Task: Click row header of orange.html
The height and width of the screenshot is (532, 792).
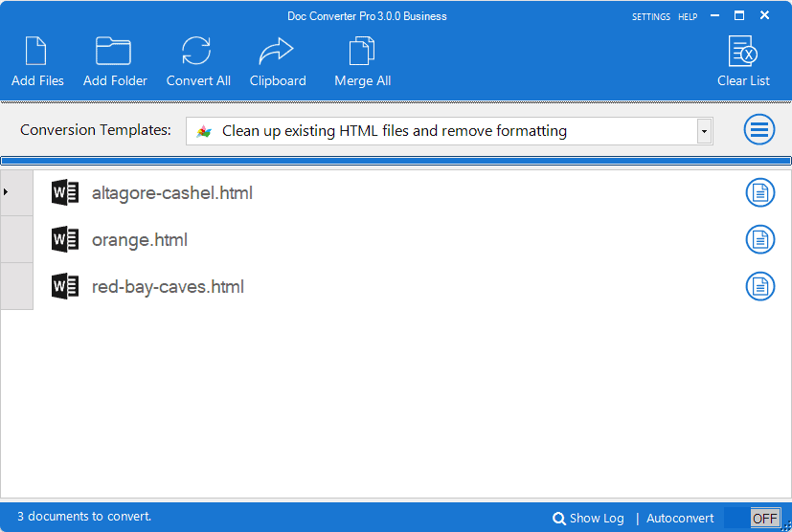Action: coord(16,239)
